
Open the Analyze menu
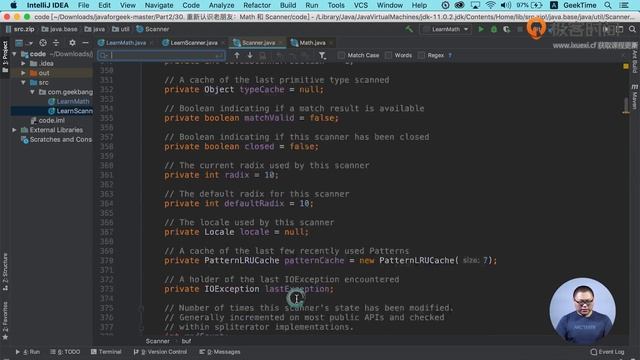(x=221, y=5)
